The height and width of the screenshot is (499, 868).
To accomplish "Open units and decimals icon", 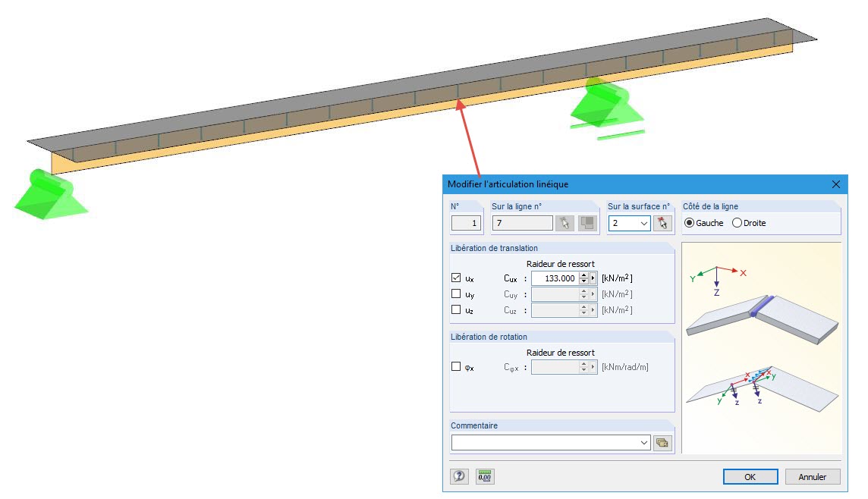I will pos(484,476).
